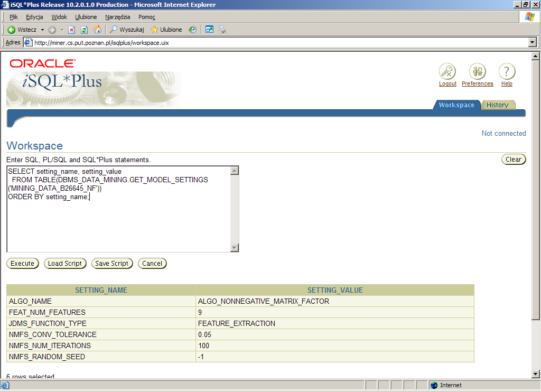Click the Print icon in toolbar
The height and width of the screenshot is (392, 541).
pyautogui.click(x=222, y=30)
